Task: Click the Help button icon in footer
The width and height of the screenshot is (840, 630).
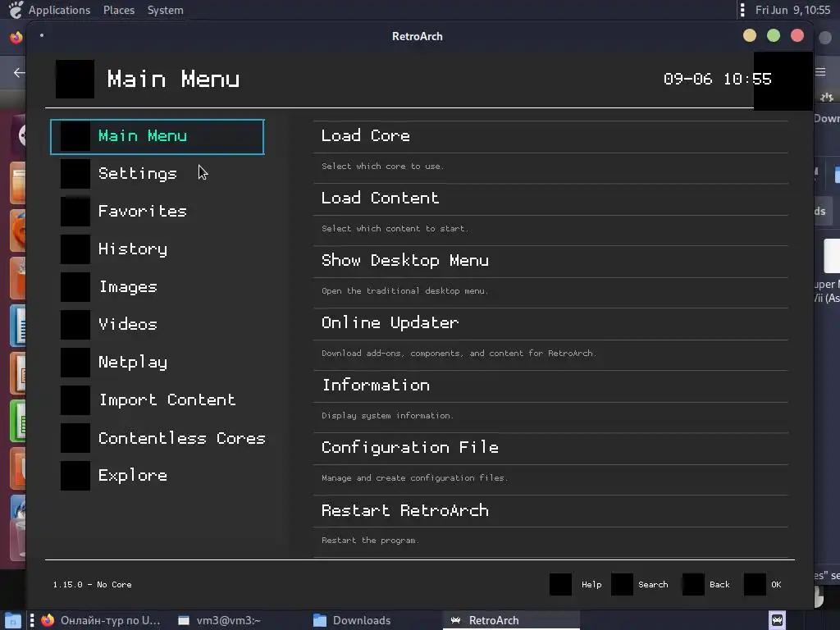Action: click(x=561, y=584)
